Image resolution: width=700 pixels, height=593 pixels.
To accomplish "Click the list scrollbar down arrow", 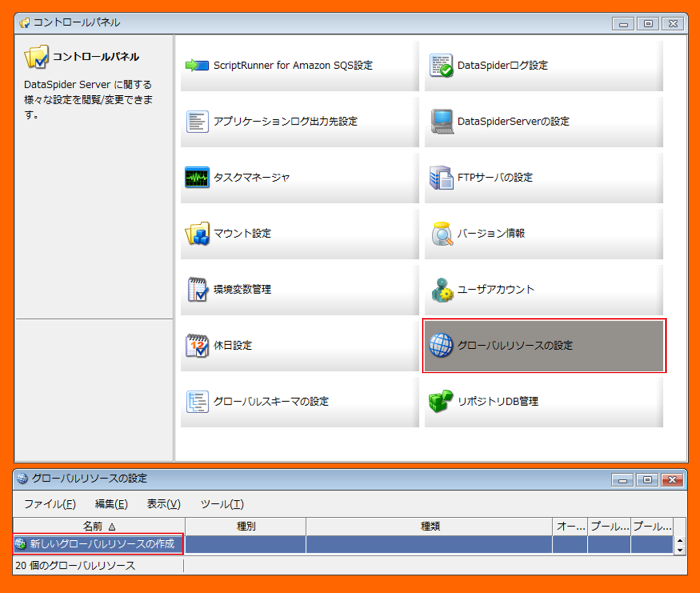I will pyautogui.click(x=680, y=550).
